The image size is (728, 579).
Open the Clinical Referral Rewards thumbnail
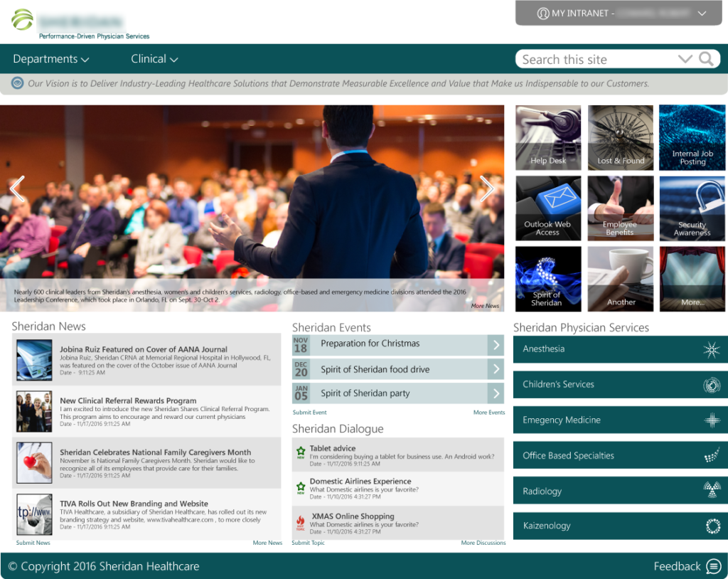point(34,412)
